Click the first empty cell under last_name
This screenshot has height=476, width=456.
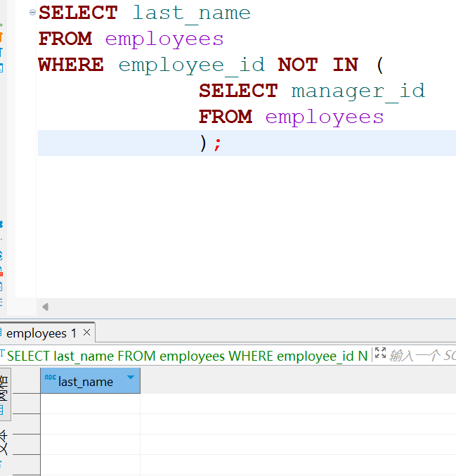[90, 404]
